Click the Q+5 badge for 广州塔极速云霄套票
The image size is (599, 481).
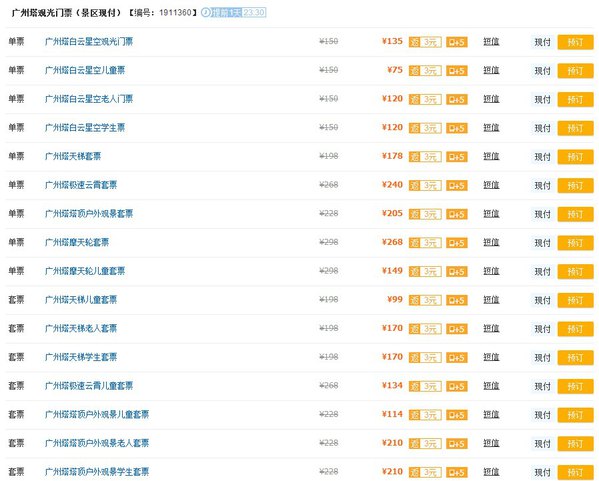[x=457, y=185]
